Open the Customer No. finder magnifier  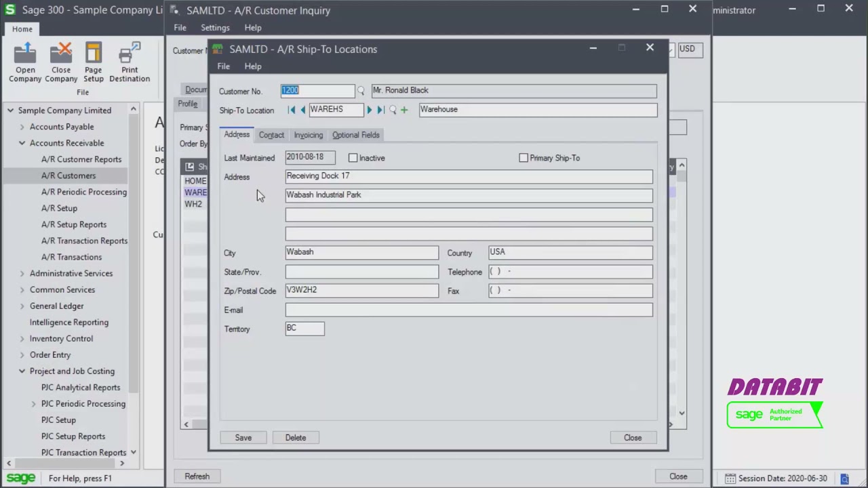(x=361, y=91)
